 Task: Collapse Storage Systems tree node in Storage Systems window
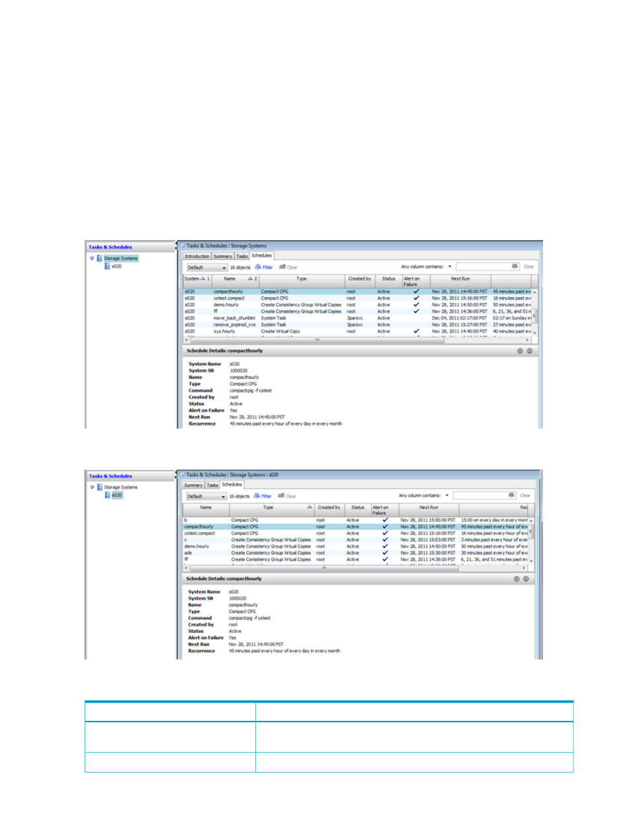point(92,259)
